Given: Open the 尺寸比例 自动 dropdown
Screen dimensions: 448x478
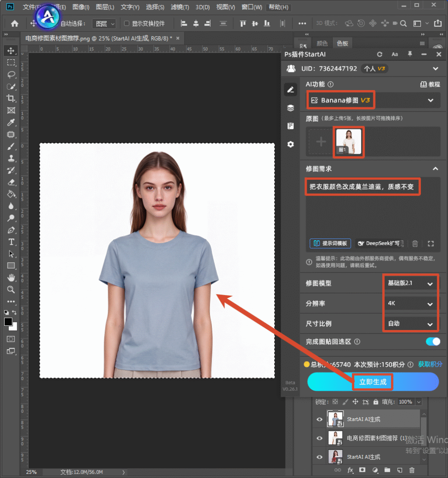Looking at the screenshot, I should tap(410, 324).
